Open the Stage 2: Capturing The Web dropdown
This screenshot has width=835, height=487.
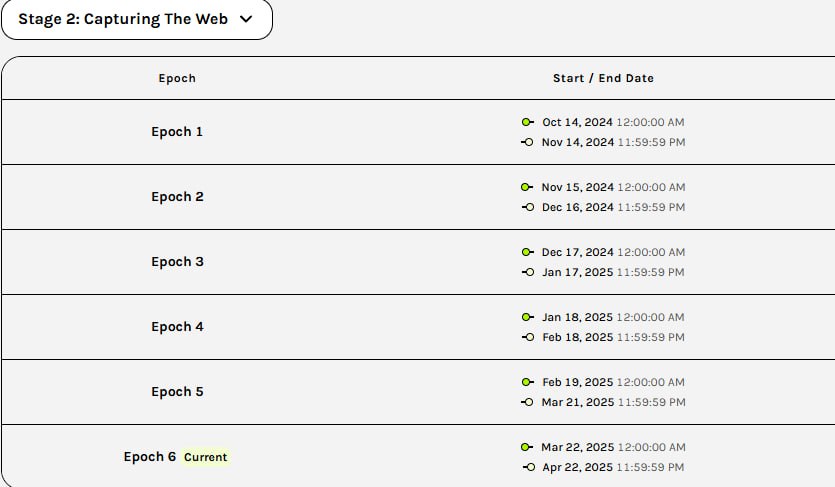pos(137,19)
